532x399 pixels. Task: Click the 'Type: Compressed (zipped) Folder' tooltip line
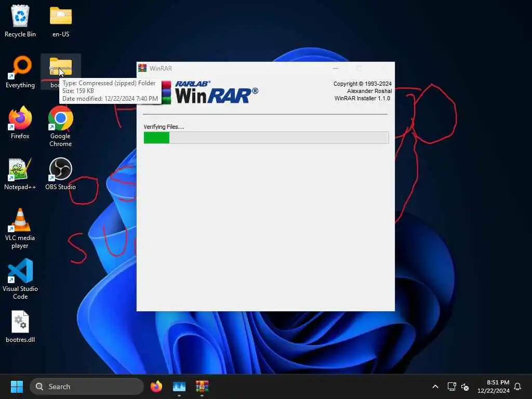[109, 83]
